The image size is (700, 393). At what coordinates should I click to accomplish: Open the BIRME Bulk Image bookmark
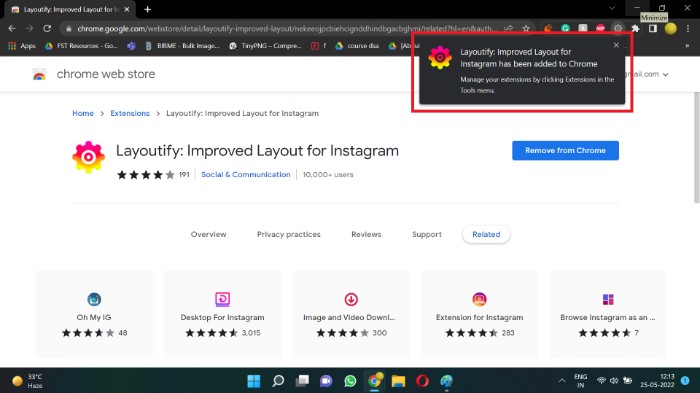182,46
